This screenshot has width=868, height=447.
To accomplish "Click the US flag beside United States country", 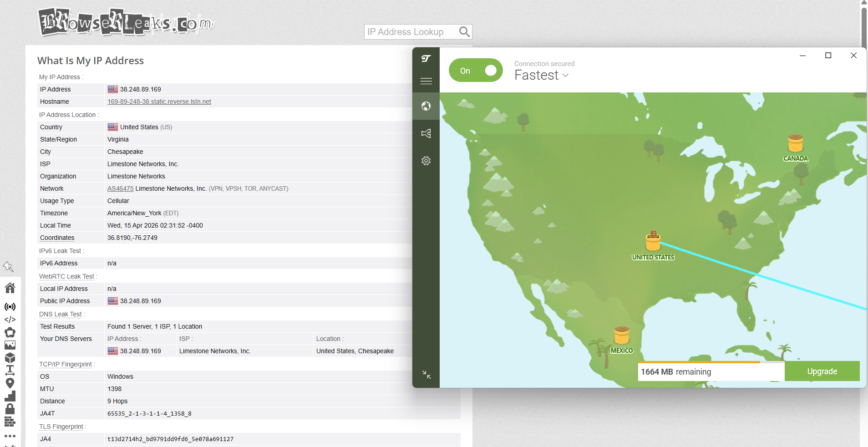I will pyautogui.click(x=113, y=127).
